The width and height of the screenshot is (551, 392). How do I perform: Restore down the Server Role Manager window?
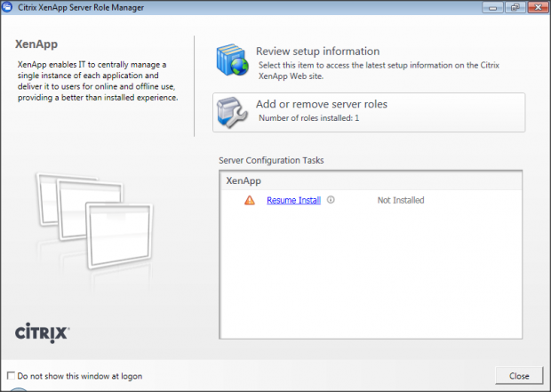click(515, 7)
